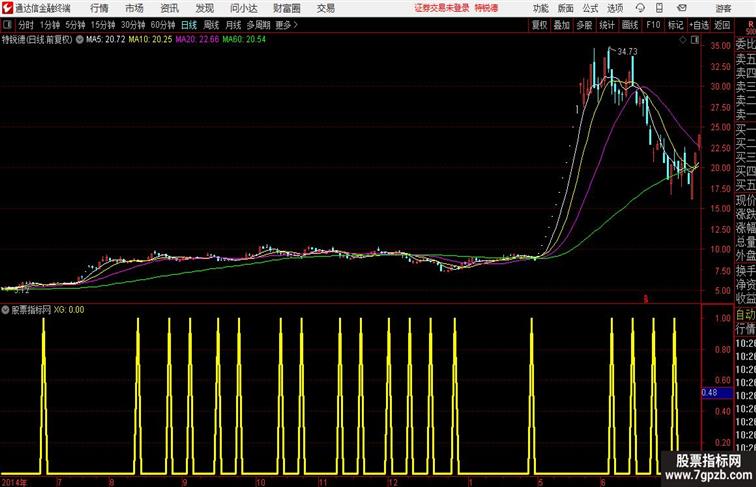Switch to the 30分钟 period tab
The height and width of the screenshot is (487, 756).
[133, 25]
